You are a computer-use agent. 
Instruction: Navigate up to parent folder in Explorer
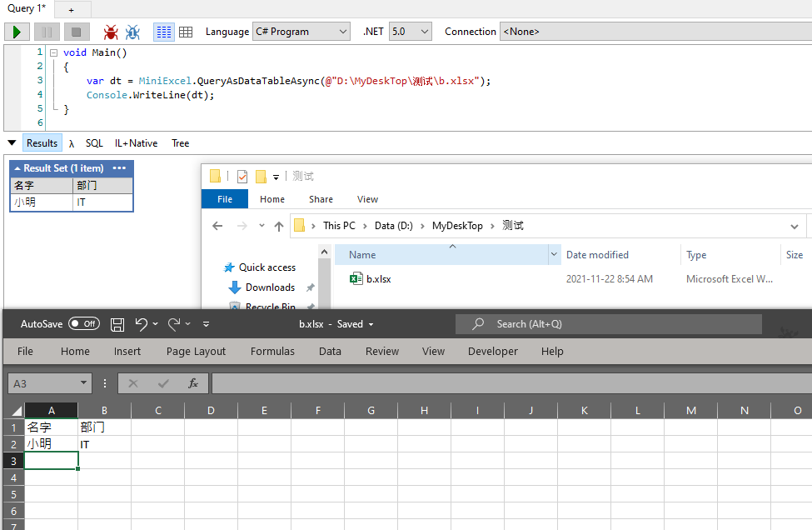point(279,225)
